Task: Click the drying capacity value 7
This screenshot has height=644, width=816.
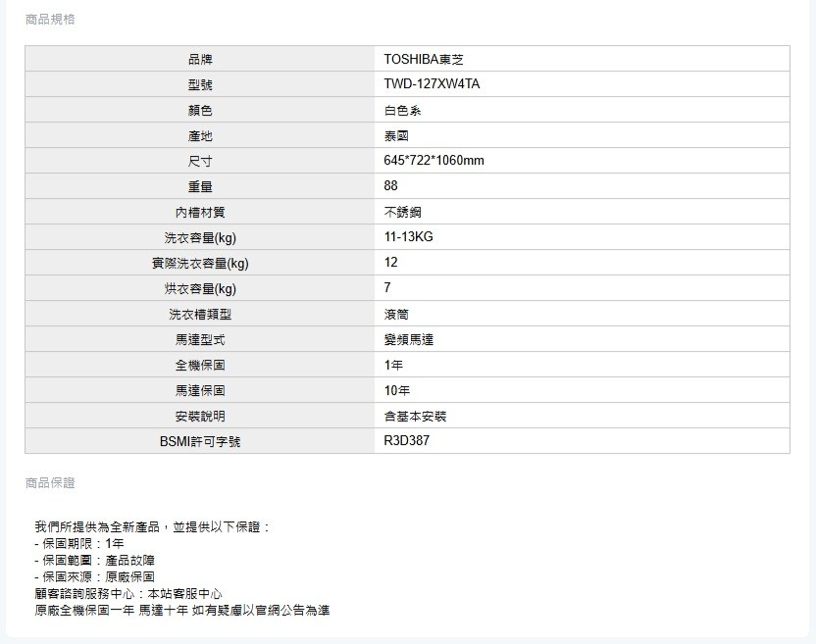Action: 387,287
